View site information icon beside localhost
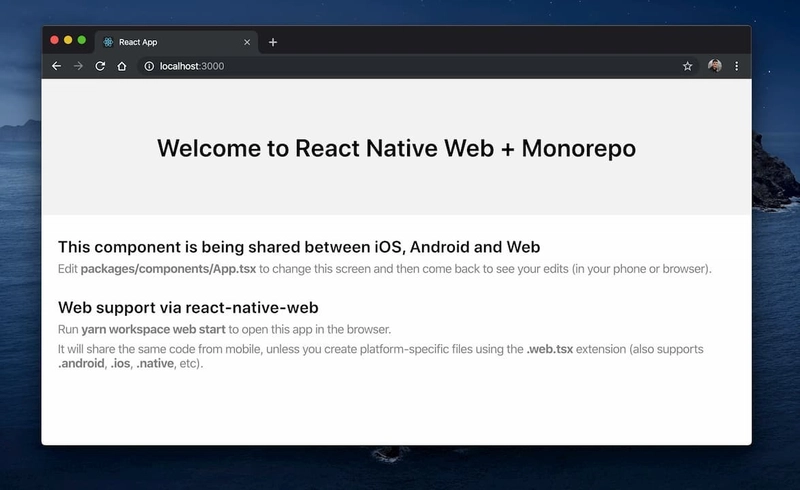800x490 pixels. (x=148, y=66)
